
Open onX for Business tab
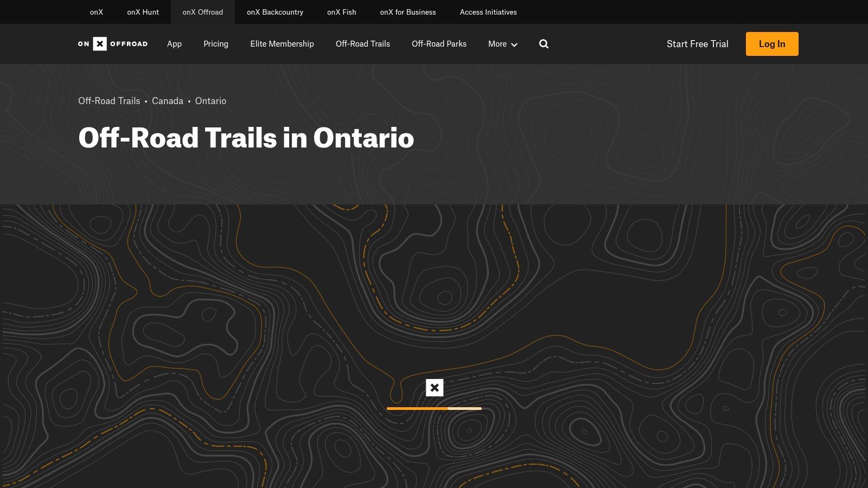tap(407, 12)
